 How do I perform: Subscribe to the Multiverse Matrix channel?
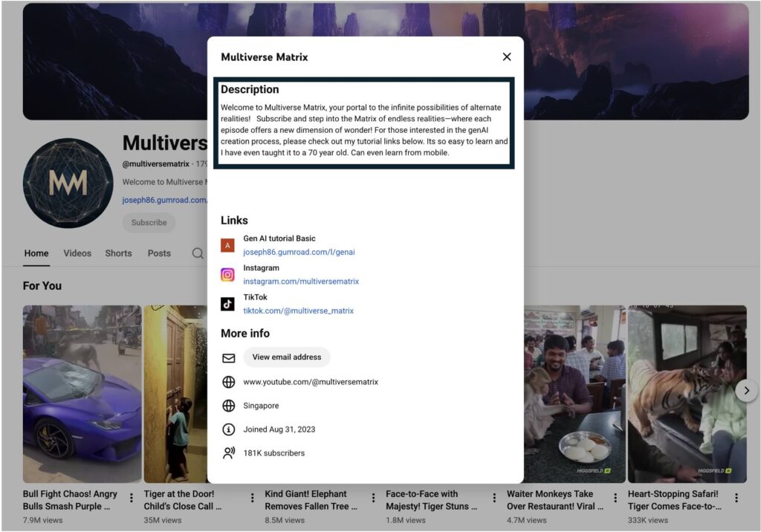click(149, 222)
